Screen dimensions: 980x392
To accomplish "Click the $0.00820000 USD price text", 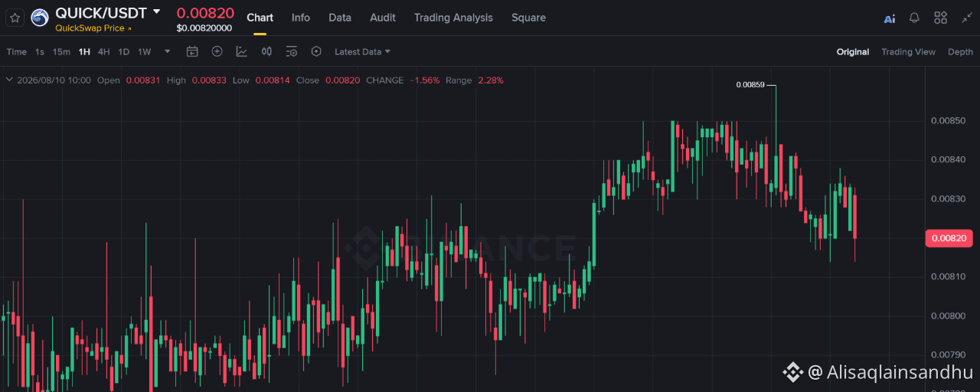I will pyautogui.click(x=204, y=28).
